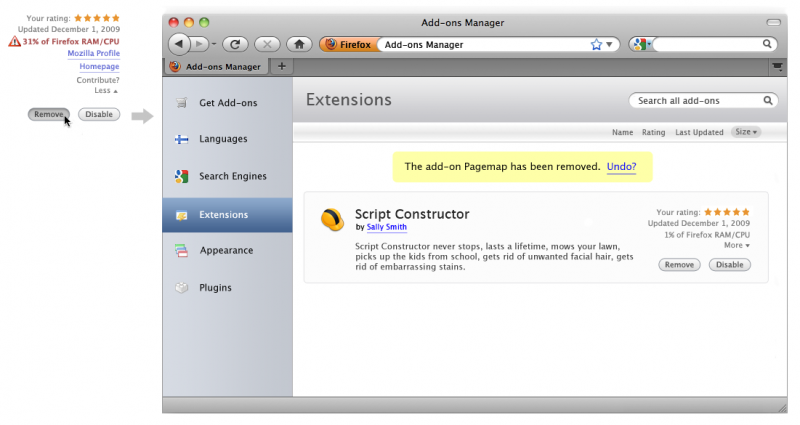Click the Stop loading X button
The height and width of the screenshot is (425, 800).
pos(267,44)
